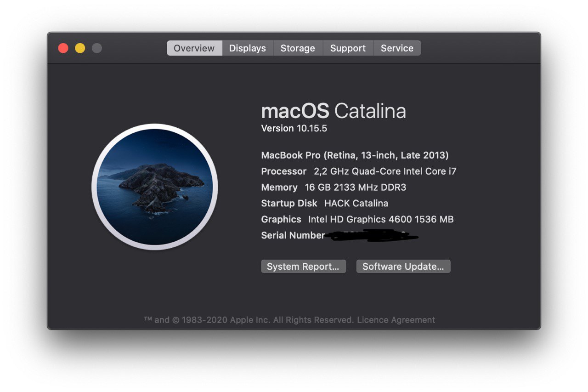Image resolution: width=588 pixels, height=392 pixels.
Task: Click the HACK Catalina startup disk name
Action: [356, 203]
